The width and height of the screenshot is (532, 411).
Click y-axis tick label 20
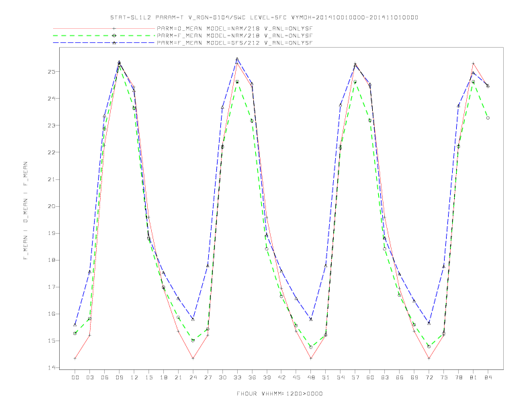tap(51, 206)
